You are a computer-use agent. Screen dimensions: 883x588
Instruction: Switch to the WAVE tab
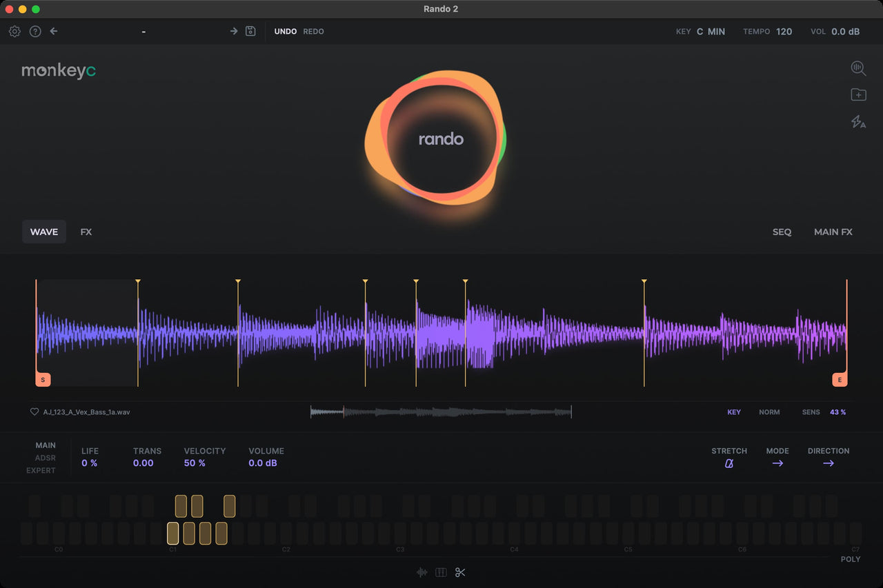44,232
